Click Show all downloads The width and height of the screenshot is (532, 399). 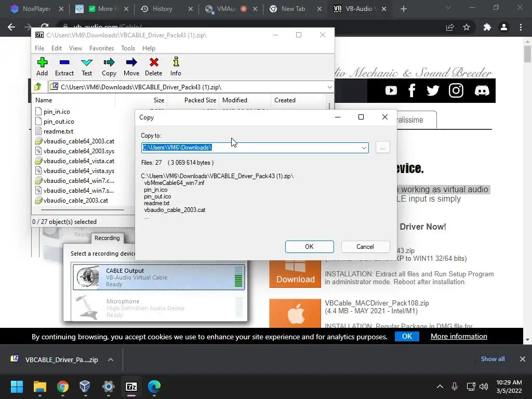click(x=493, y=359)
